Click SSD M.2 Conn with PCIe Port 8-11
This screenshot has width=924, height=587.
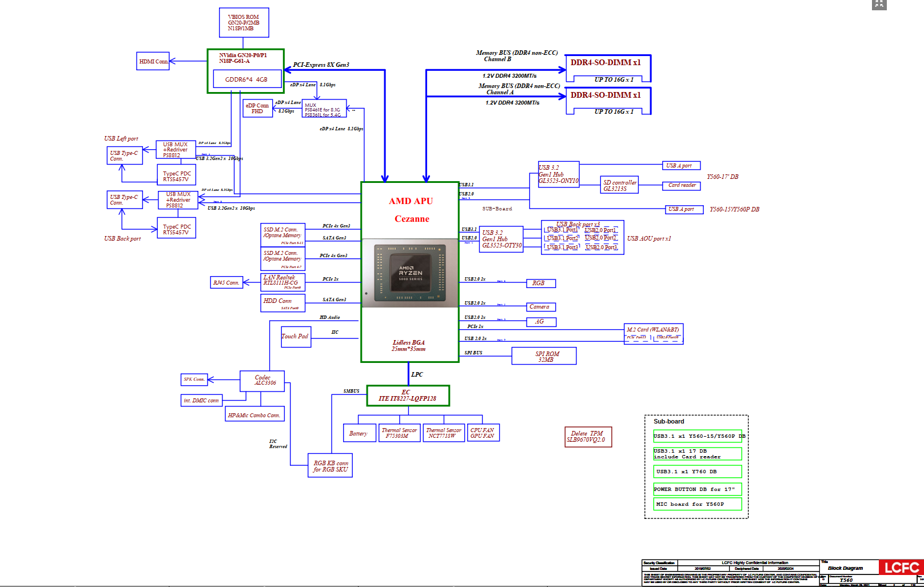[282, 234]
